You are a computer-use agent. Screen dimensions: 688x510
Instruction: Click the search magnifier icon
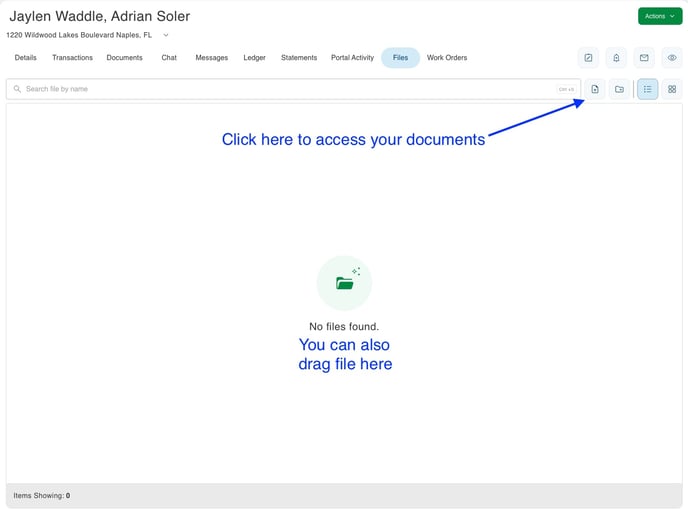click(x=17, y=90)
